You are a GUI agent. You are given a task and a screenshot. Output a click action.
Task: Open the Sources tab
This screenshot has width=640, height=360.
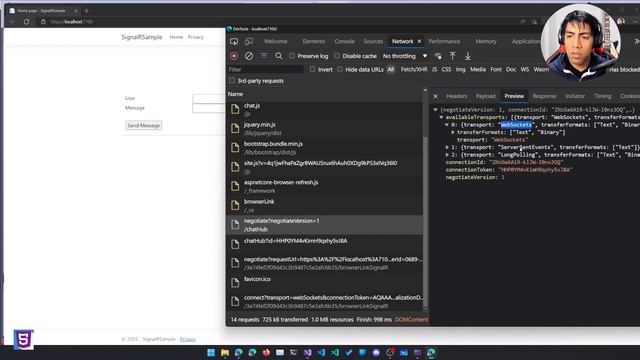[373, 41]
